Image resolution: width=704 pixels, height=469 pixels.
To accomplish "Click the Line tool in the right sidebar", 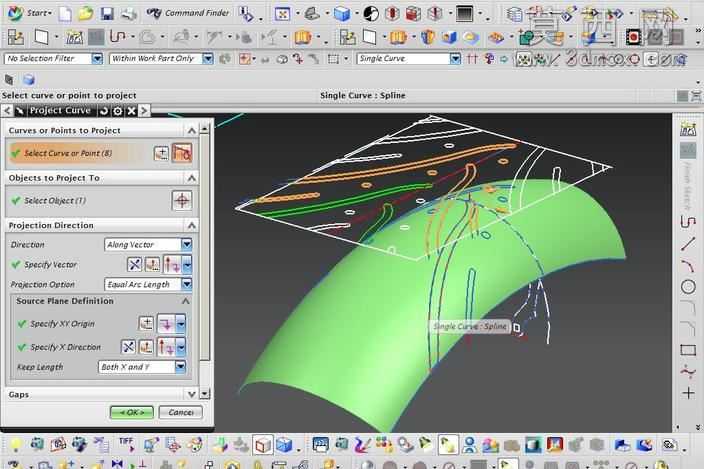I will click(688, 244).
